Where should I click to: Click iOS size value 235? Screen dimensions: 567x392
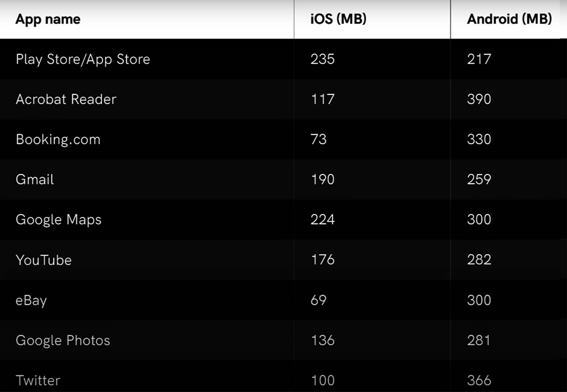click(x=322, y=59)
